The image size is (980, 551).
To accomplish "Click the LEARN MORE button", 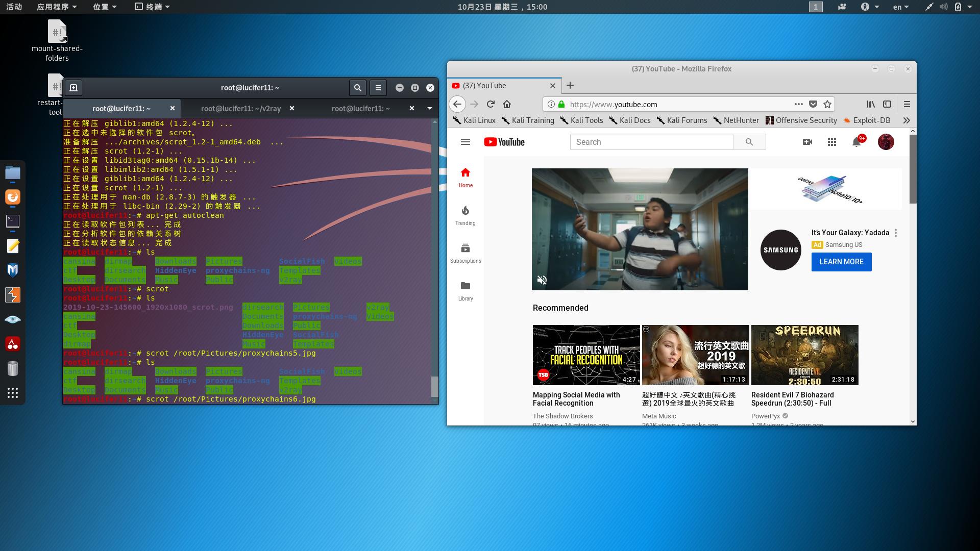I will point(841,262).
